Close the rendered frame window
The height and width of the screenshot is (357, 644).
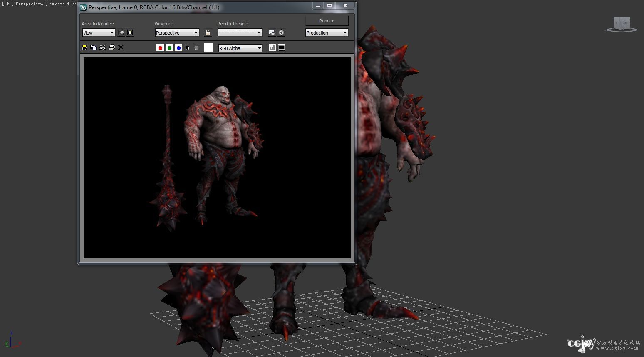(345, 6)
